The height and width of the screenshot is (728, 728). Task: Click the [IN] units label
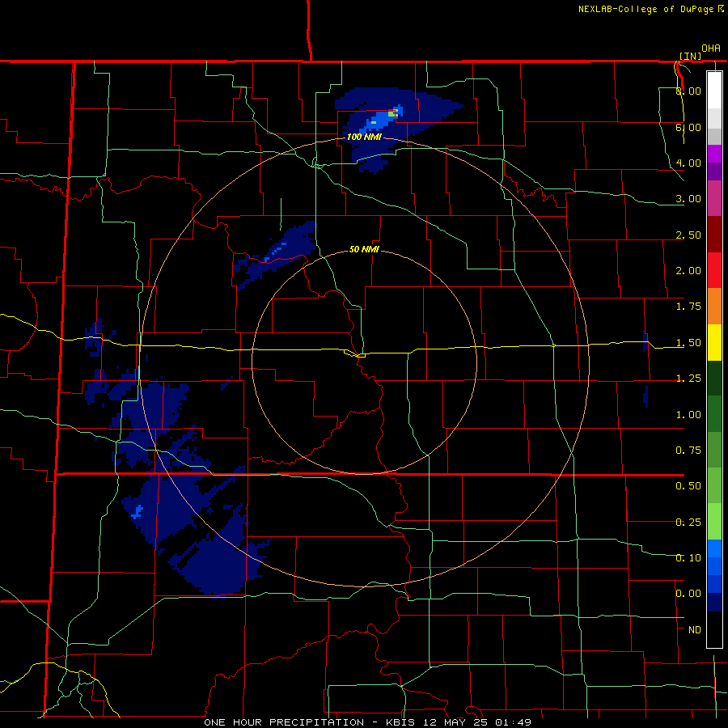(691, 56)
